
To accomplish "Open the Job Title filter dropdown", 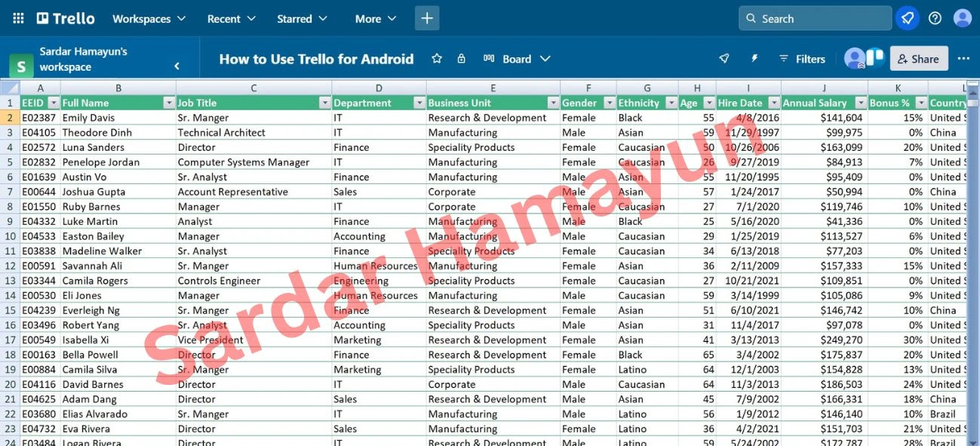I will coord(324,103).
